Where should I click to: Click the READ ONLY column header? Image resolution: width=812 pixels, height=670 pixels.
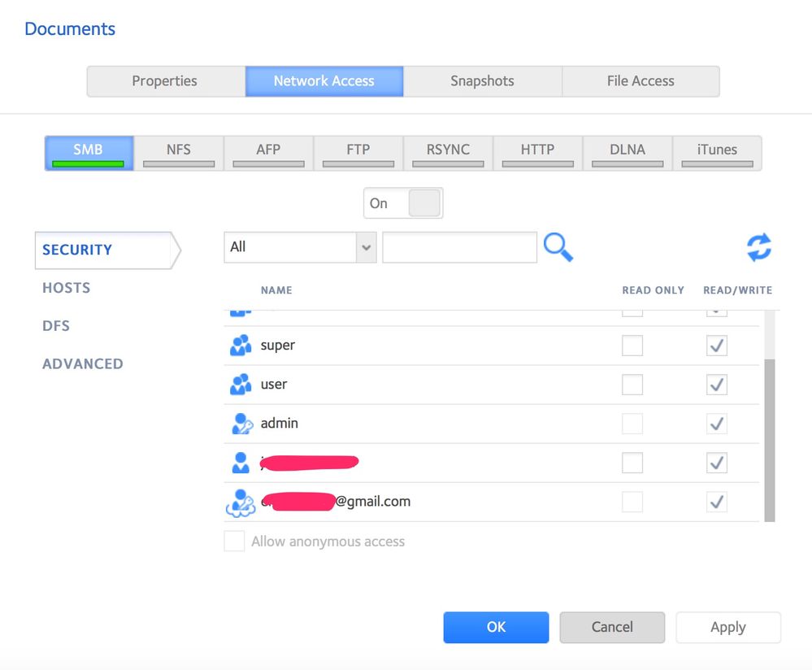(x=653, y=290)
